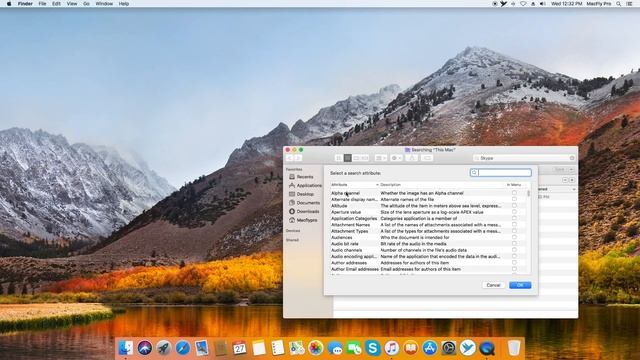
Task: Open the white bird app in Dock
Action: (468, 348)
